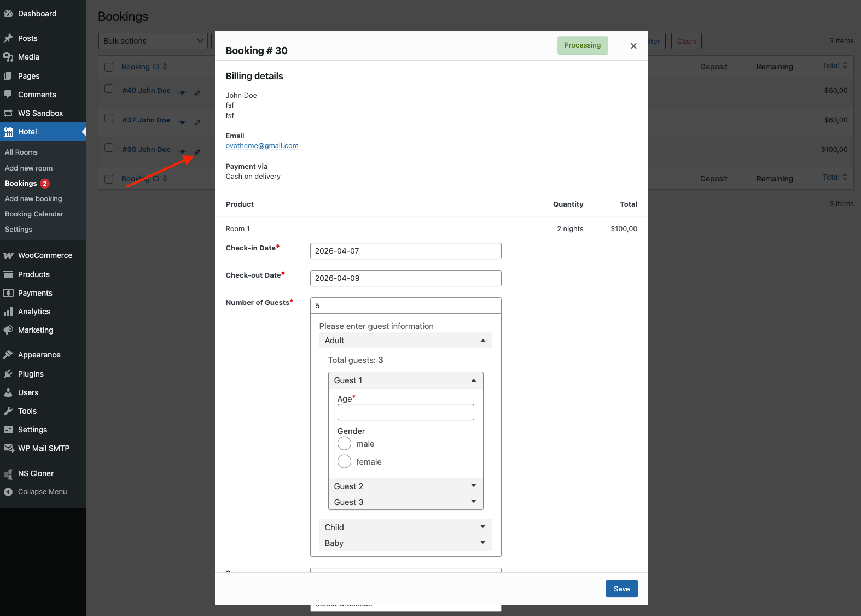Viewport: 861px width, 616px height.
Task: Select the male gender radio button
Action: (344, 444)
